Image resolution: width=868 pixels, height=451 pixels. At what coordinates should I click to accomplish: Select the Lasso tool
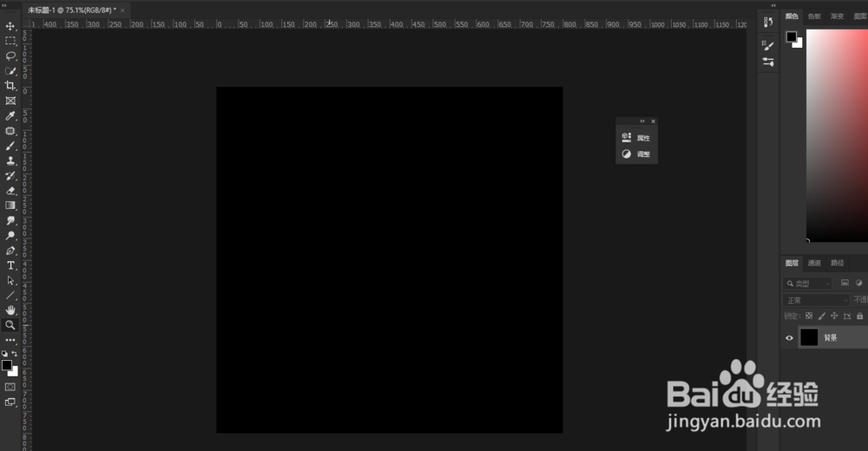(10, 56)
